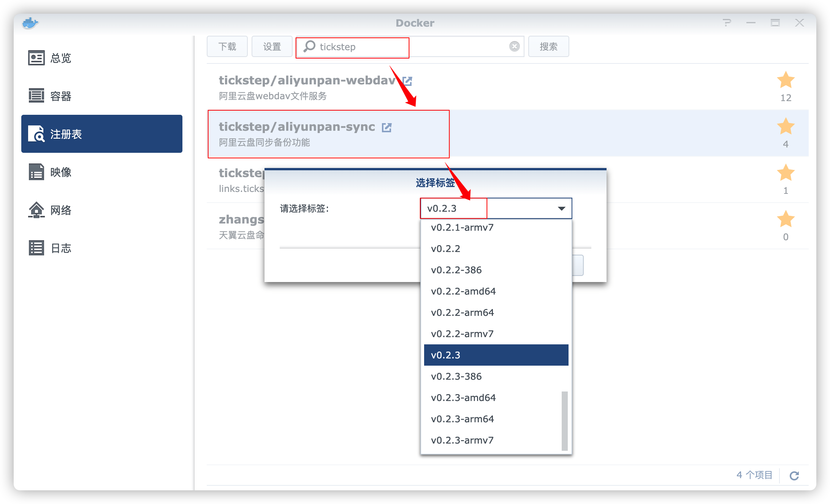Viewport: 830px width, 504px height.
Task: Click the 注册表 search-document sidebar icon
Action: [x=36, y=134]
